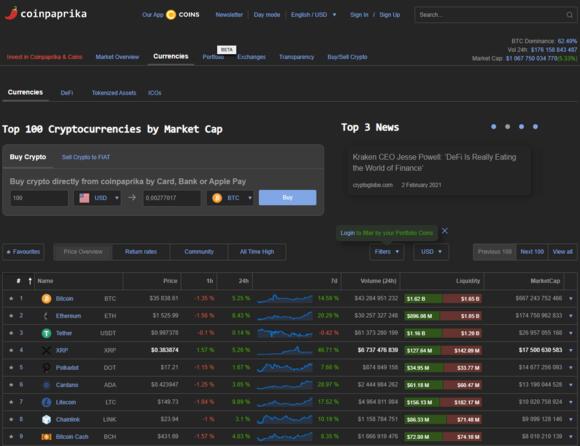Click the sort arrow in table header
Viewport: 580px width, 446px height.
30,281
